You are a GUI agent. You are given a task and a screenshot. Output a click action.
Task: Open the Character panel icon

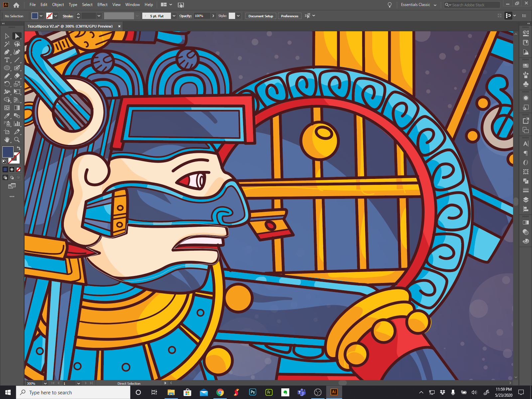(x=526, y=144)
